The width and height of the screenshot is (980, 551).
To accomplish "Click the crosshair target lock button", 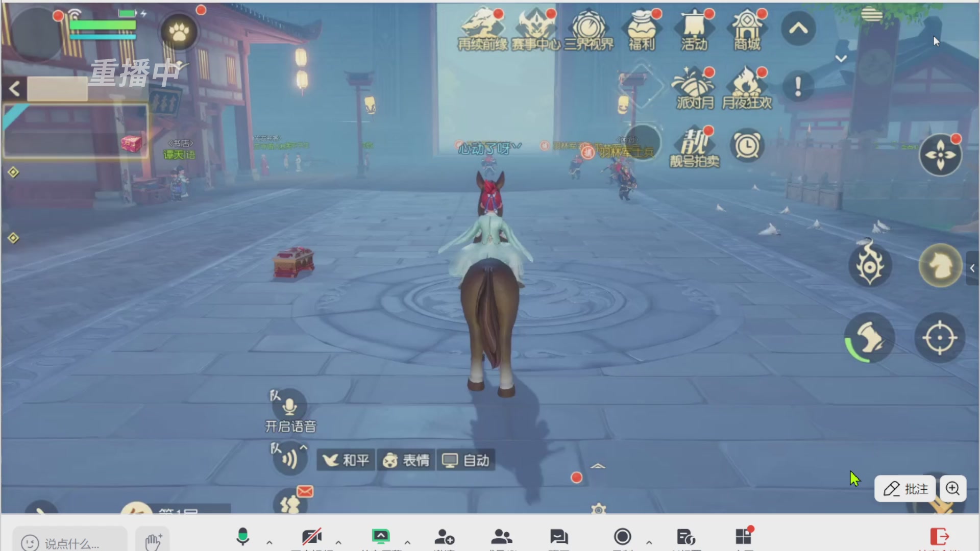I will [x=939, y=338].
